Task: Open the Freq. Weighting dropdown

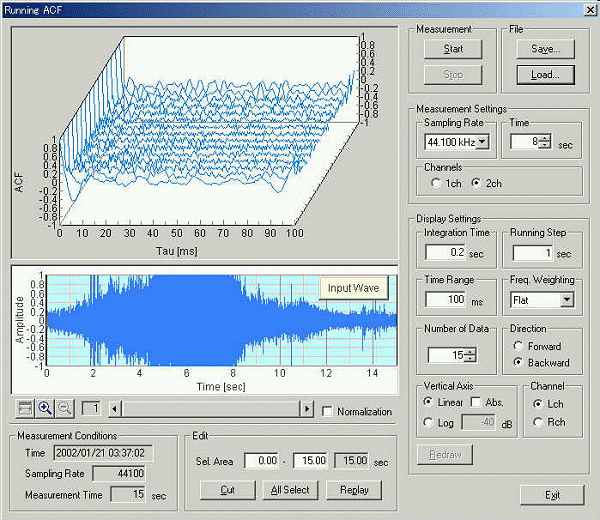Action: [567, 300]
